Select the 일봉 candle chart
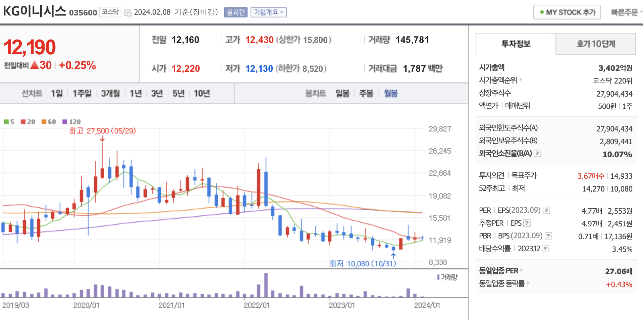 (342, 93)
